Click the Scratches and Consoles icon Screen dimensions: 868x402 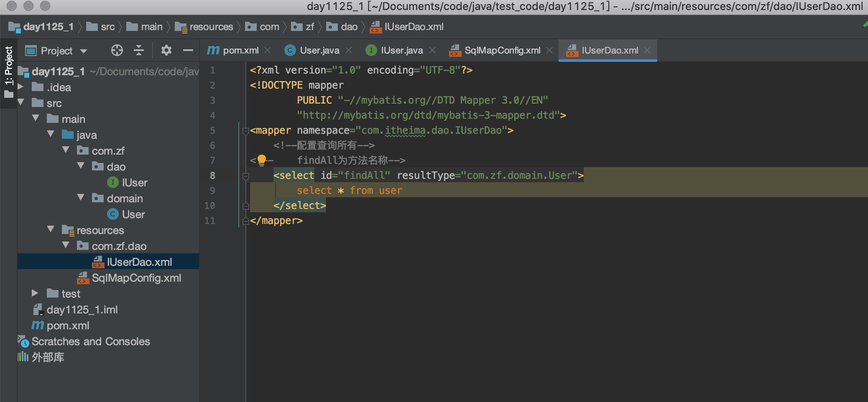[x=23, y=341]
